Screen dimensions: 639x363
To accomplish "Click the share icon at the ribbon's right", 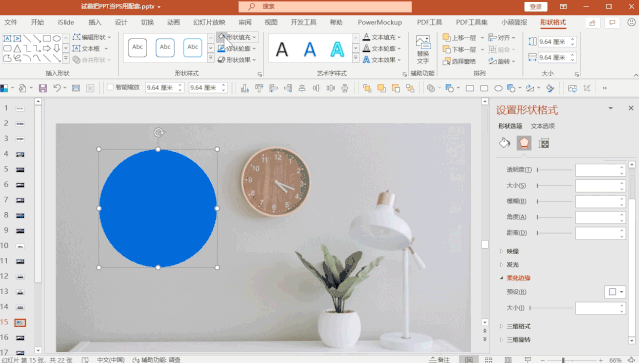I will pos(593,23).
